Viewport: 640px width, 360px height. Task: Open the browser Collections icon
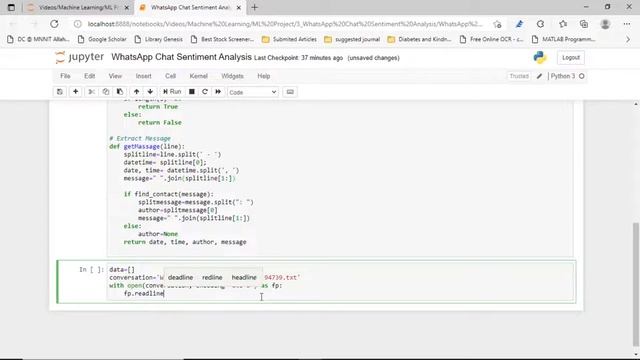tap(584, 24)
